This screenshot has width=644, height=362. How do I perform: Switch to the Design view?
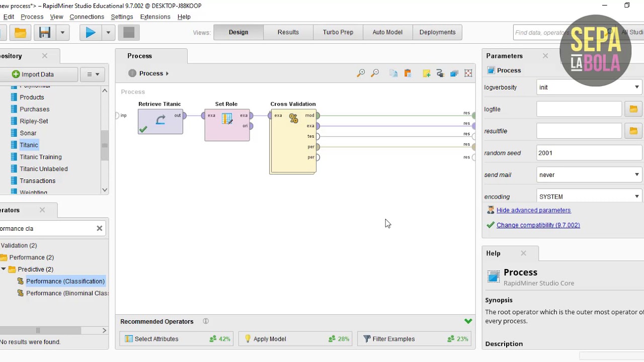[x=238, y=32]
